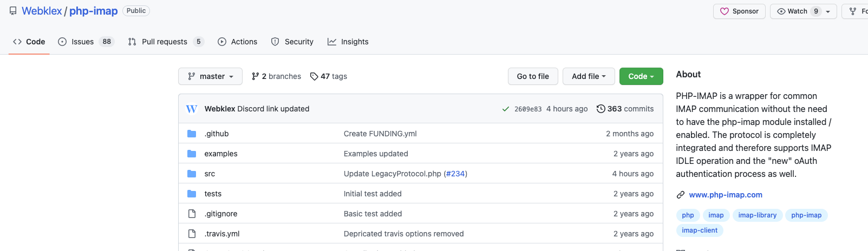Click the Pull requests count badge 5
This screenshot has height=251, width=868.
pyautogui.click(x=199, y=42)
